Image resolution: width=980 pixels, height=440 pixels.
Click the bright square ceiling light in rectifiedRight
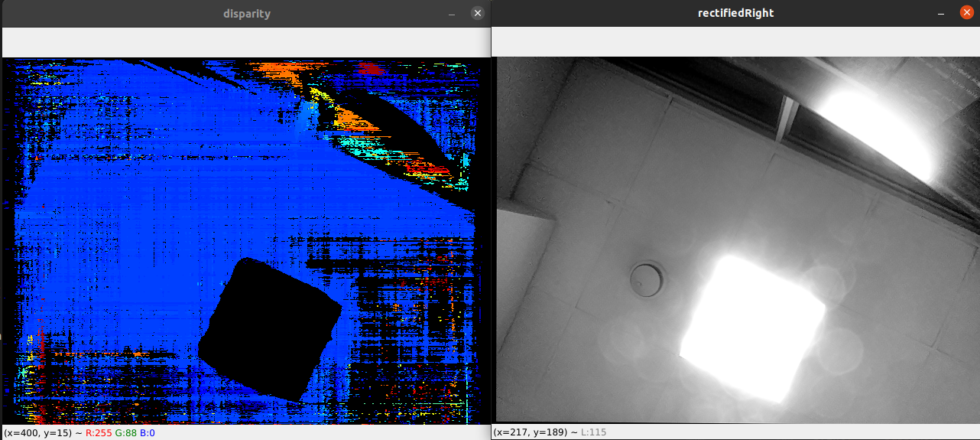(753, 329)
